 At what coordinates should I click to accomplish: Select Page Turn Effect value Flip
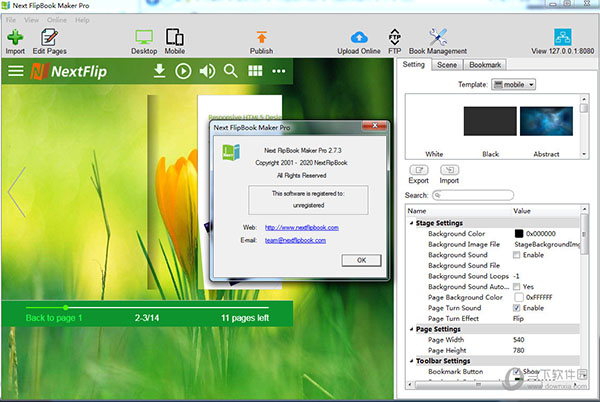pos(518,319)
